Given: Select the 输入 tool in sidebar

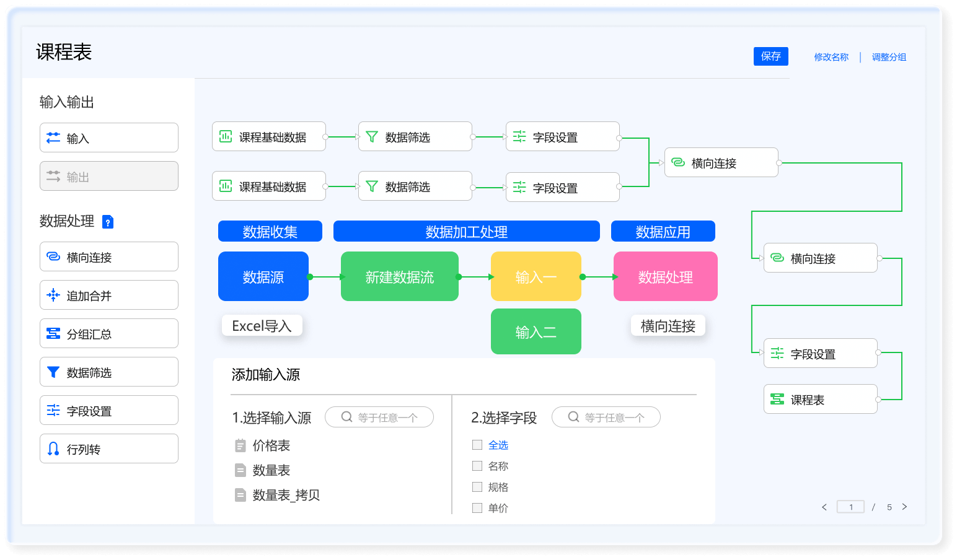Looking at the screenshot, I should 109,138.
